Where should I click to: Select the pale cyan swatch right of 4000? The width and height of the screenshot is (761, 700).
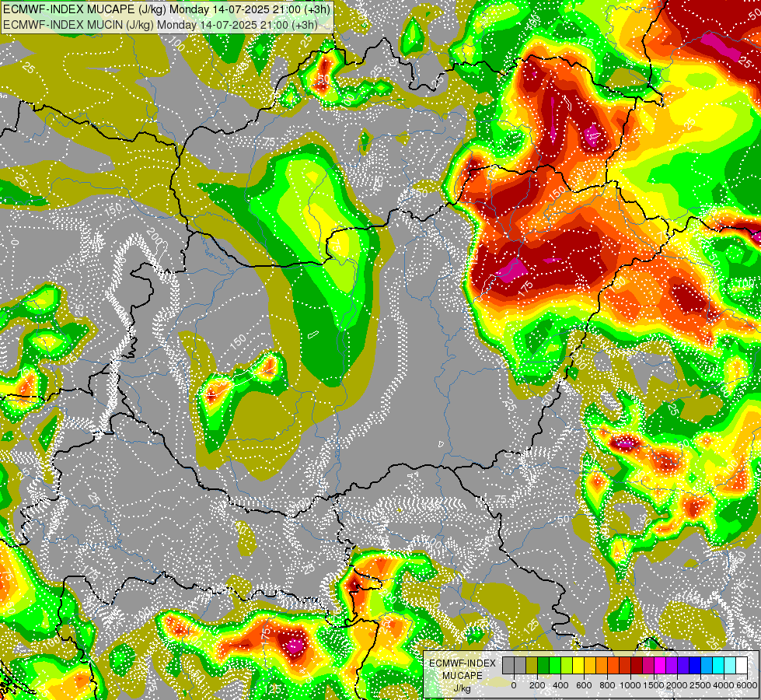[x=731, y=666]
